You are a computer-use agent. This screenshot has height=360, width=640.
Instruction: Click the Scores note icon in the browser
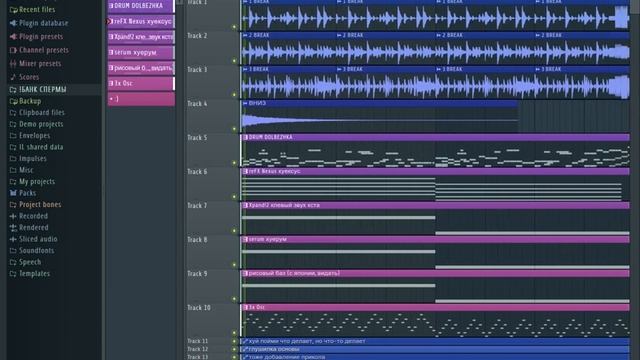click(13, 77)
